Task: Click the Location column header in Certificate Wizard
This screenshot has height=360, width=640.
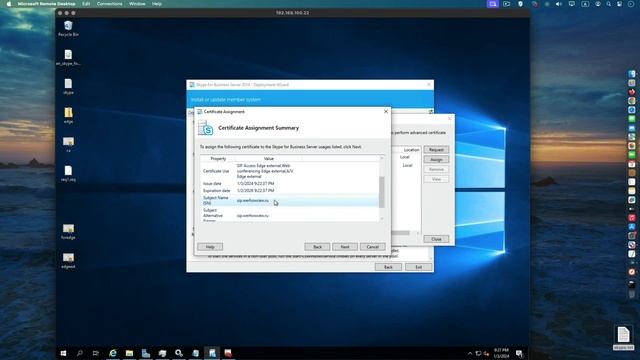Action: (411, 150)
